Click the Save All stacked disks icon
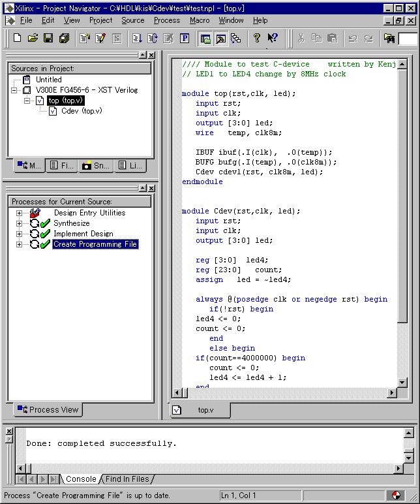 (x=64, y=39)
